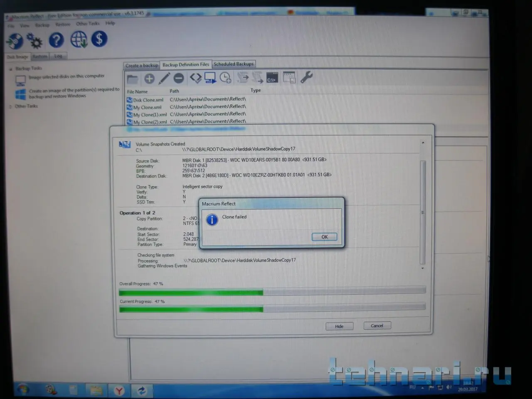Click the pencil edit icon
Screen dimensions: 532x399
[164, 78]
